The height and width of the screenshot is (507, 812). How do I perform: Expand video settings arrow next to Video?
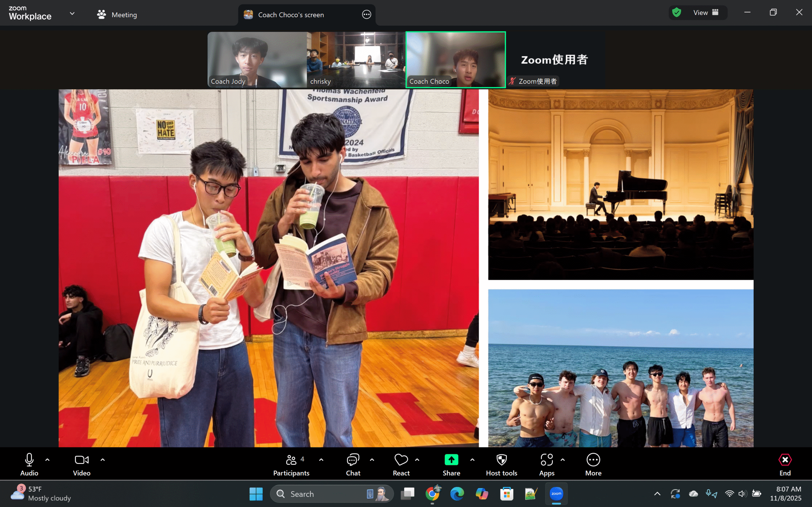pyautogui.click(x=103, y=460)
